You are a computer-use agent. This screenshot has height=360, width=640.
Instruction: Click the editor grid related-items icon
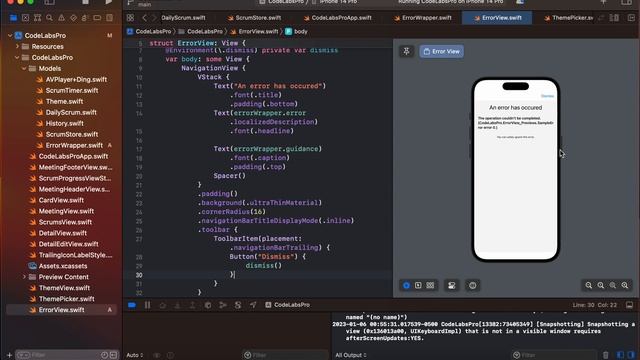click(x=130, y=18)
